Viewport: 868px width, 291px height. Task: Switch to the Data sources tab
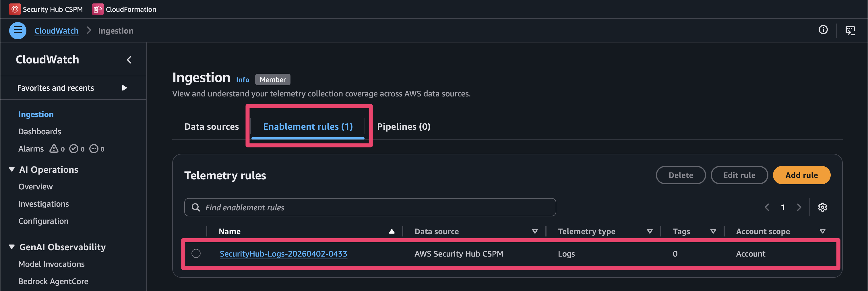pos(211,127)
